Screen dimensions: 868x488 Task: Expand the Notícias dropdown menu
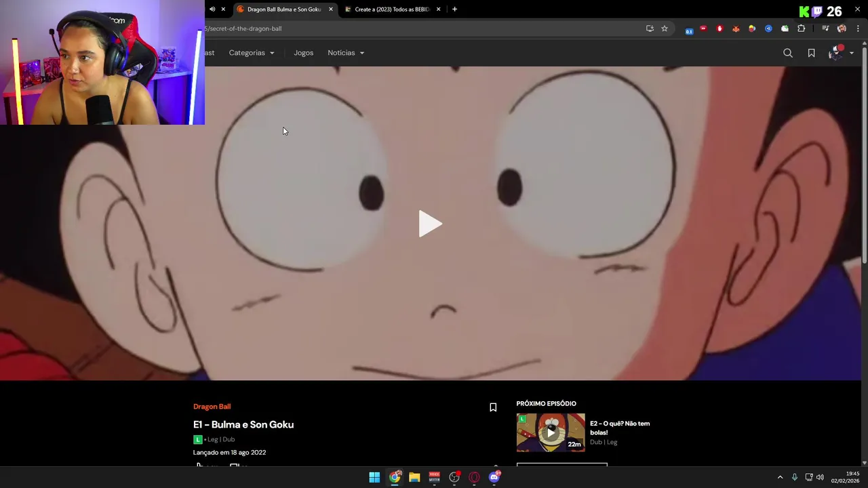[x=346, y=53]
